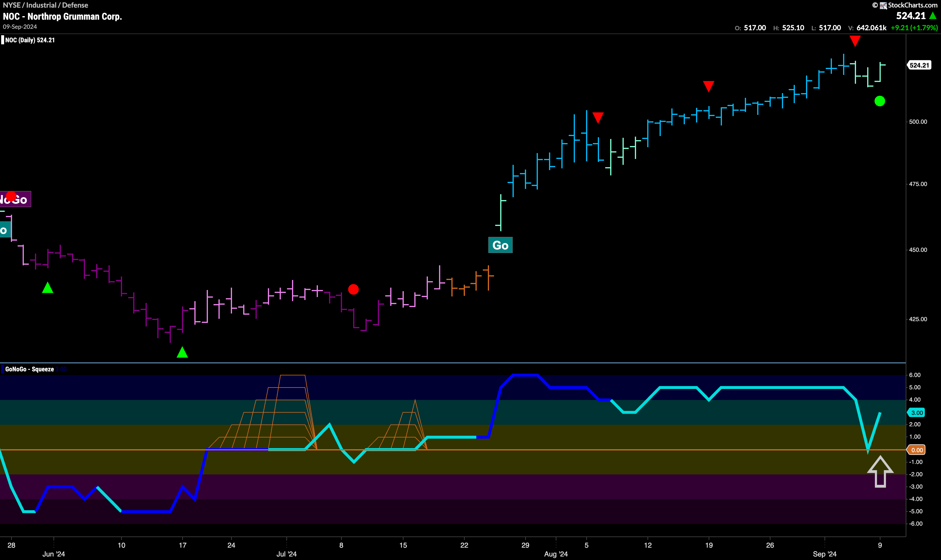The height and width of the screenshot is (560, 941).
Task: Click the H: 525.10 high value
Action: click(x=789, y=28)
